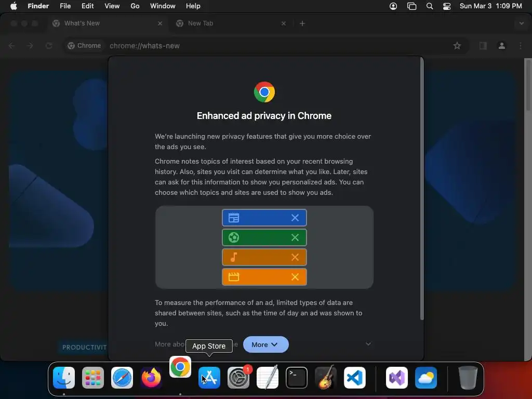The width and height of the screenshot is (532, 399).
Task: Open the Trash in the dock
Action: pos(468,378)
